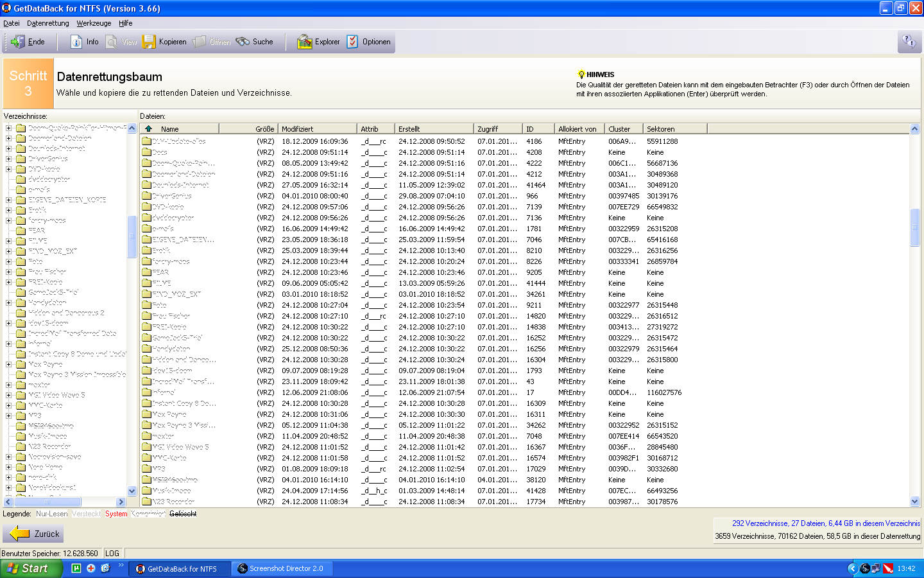Click the help question mark icon at top right
This screenshot has width=924, height=578.
[909, 42]
